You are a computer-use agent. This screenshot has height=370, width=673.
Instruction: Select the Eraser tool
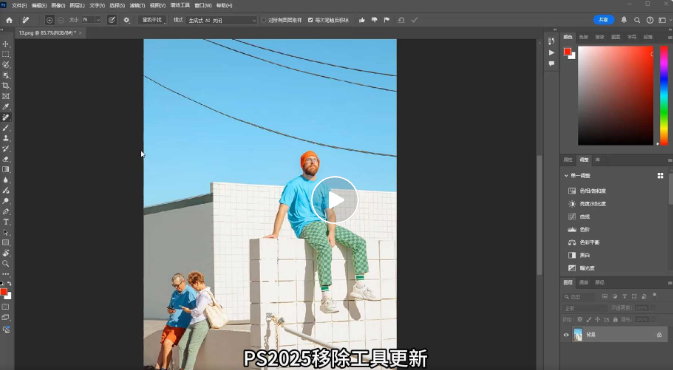(x=6, y=159)
